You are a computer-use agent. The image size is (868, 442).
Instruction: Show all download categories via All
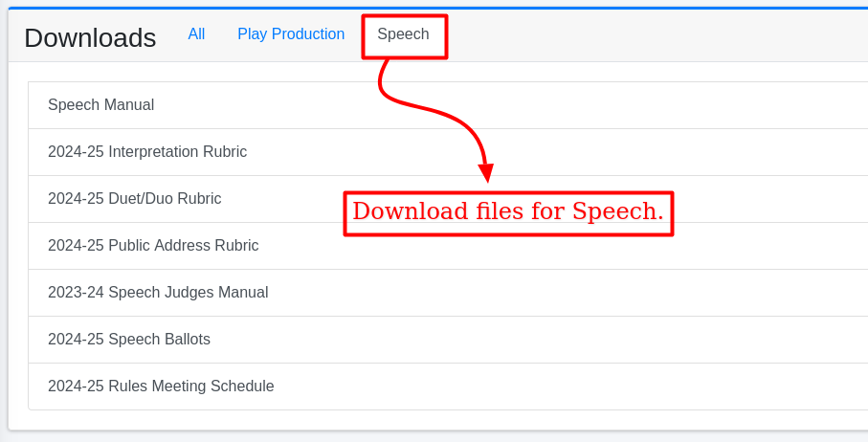(196, 34)
